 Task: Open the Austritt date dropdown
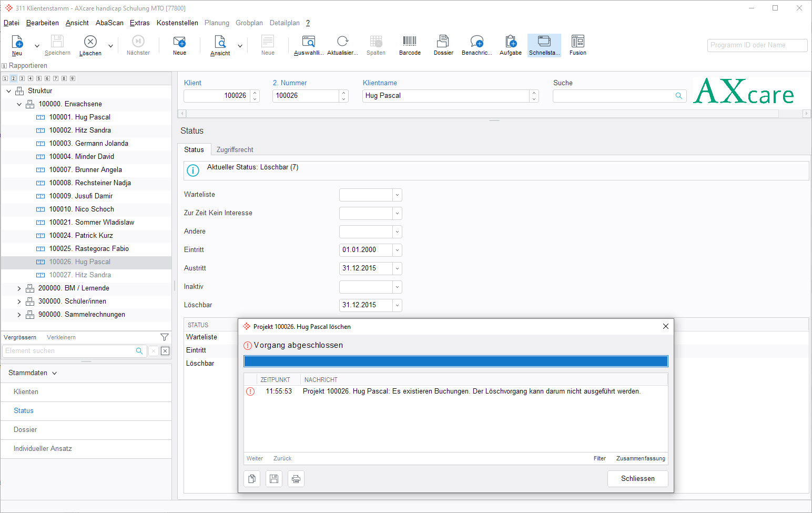point(398,268)
